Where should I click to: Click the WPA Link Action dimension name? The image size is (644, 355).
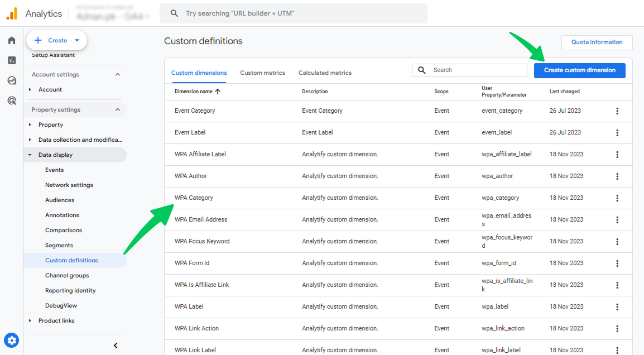[196, 328]
